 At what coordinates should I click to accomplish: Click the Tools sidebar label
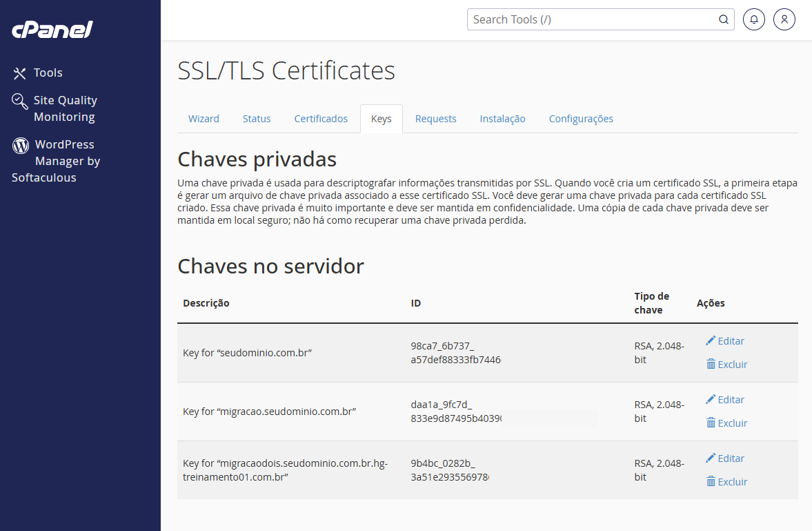(x=48, y=73)
